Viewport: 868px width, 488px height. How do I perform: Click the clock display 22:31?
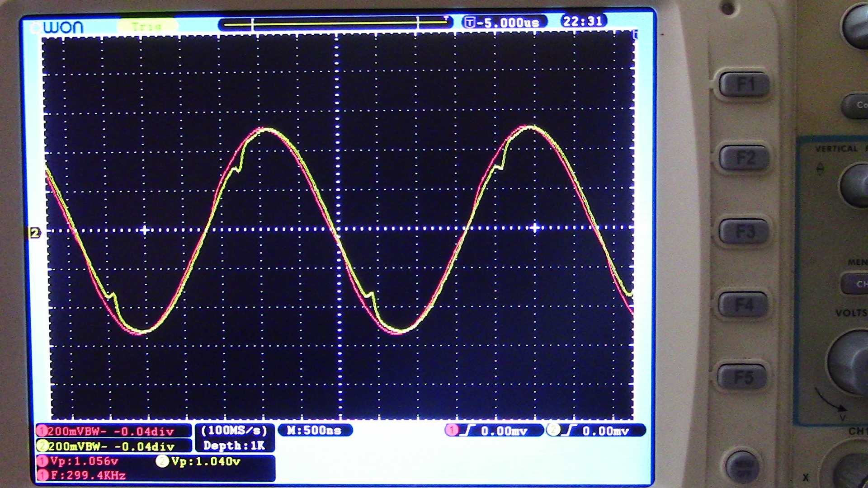click(x=583, y=21)
